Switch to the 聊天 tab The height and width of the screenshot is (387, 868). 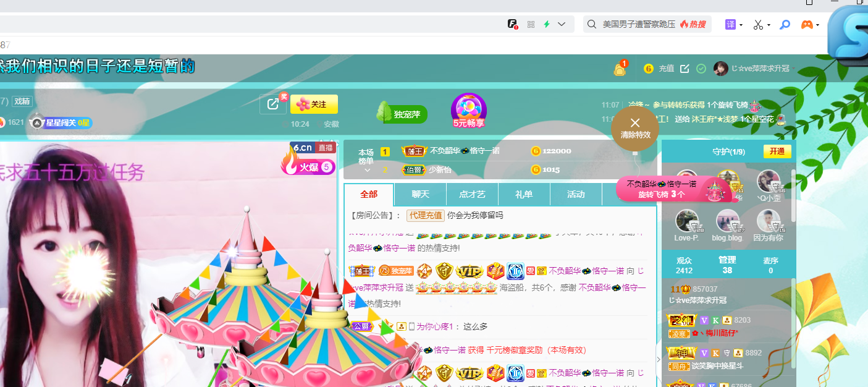tap(420, 194)
